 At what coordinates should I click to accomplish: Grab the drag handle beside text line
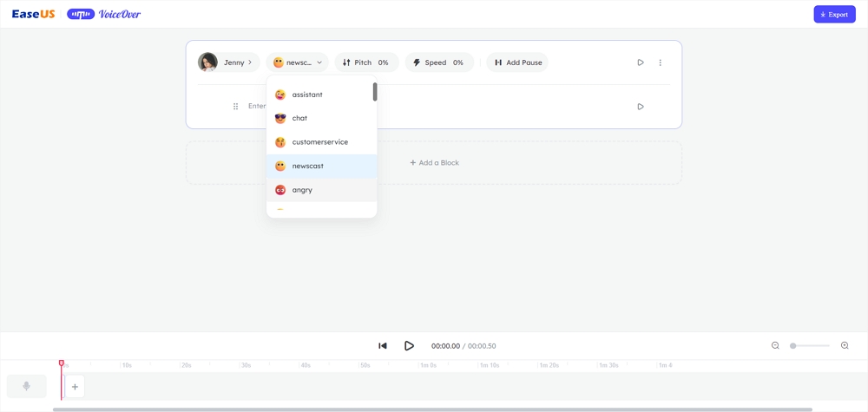235,107
